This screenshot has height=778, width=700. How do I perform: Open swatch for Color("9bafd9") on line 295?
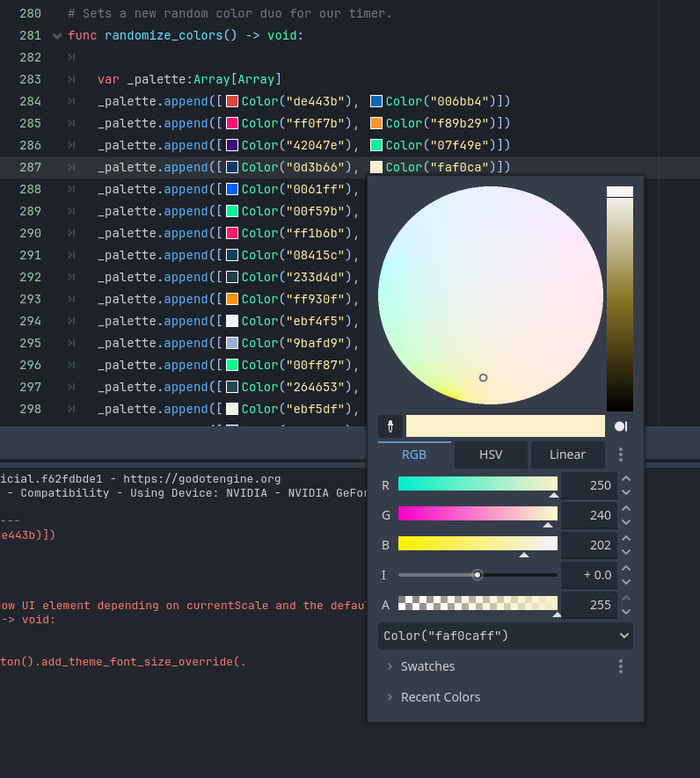pyautogui.click(x=232, y=343)
